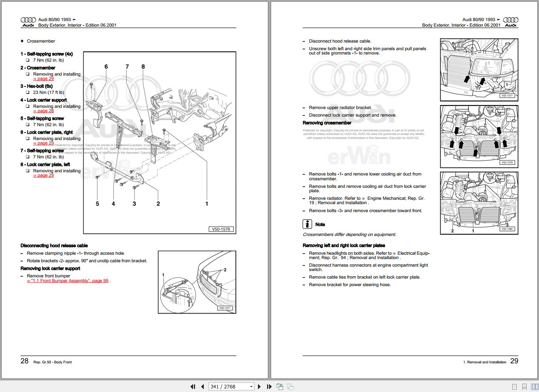This screenshot has height=392, width=539.
Task: Click the V50-1576 exploded diagram
Action: [x=160, y=142]
